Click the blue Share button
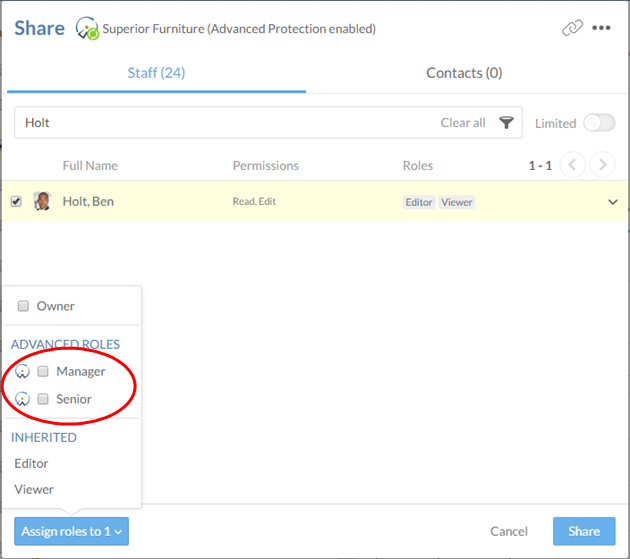Screen dimensions: 630x559 [584, 531]
